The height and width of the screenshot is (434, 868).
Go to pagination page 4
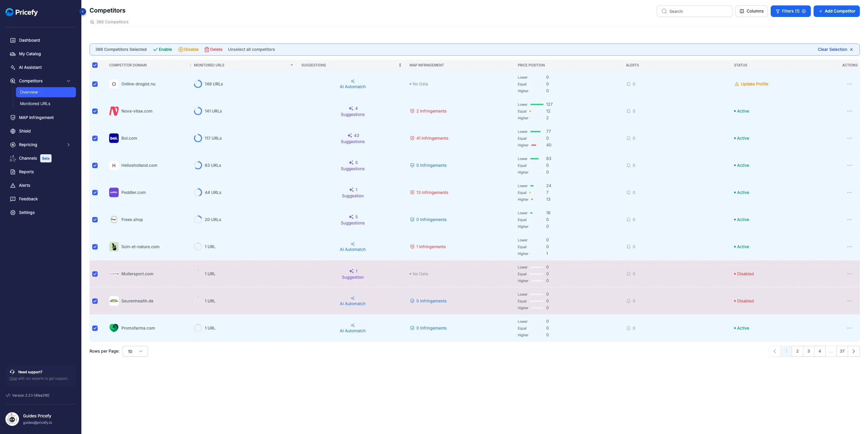coord(820,351)
